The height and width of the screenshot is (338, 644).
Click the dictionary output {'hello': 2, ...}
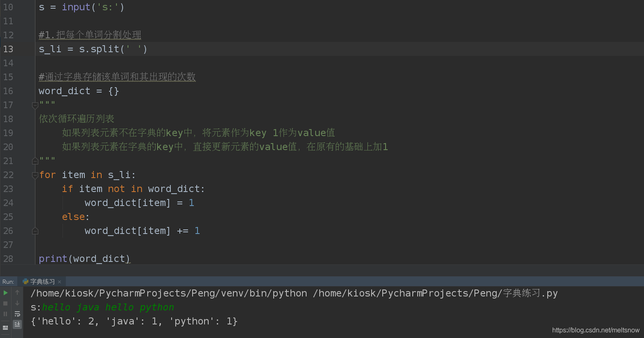(134, 321)
